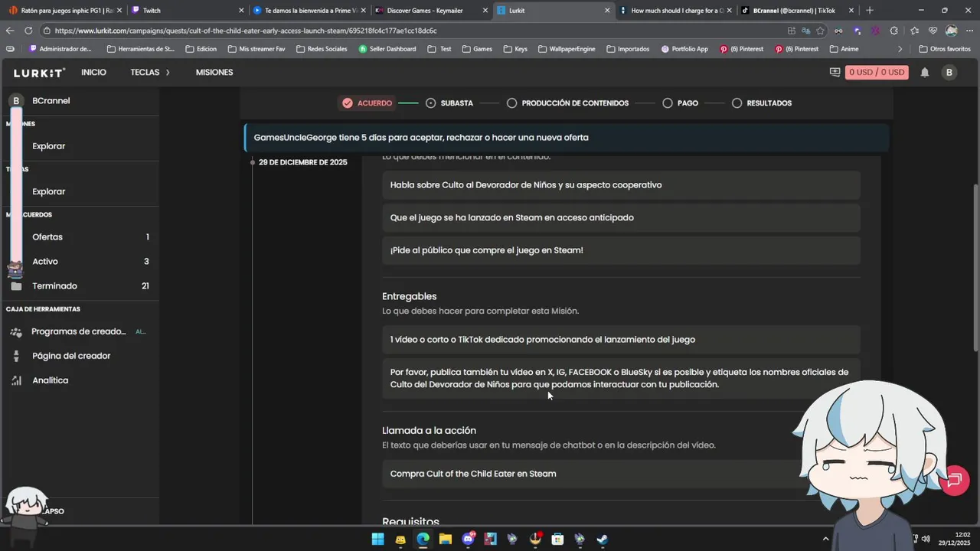Click the Lurkit logo
980x551 pixels.
[x=39, y=73]
